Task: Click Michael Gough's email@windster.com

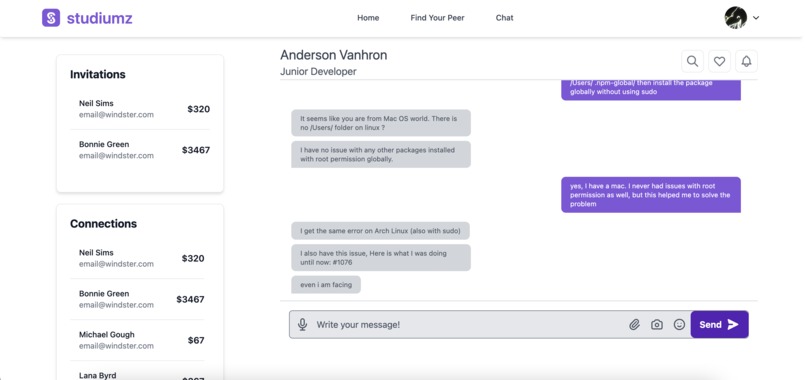Action: (x=116, y=346)
